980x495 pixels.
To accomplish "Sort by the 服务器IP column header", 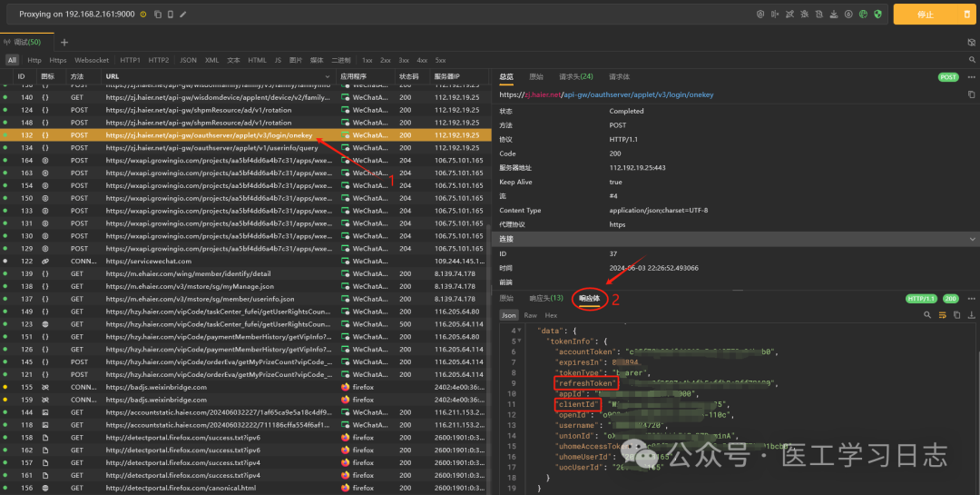I will (446, 77).
